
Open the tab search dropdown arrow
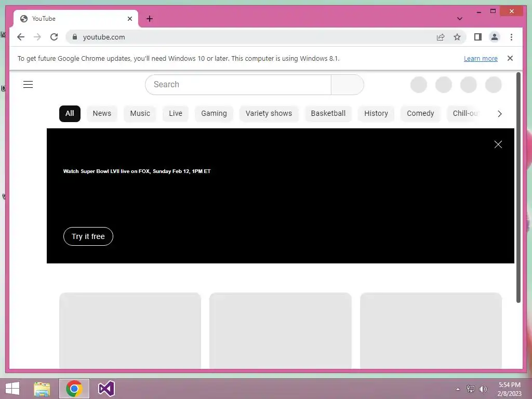tap(459, 19)
